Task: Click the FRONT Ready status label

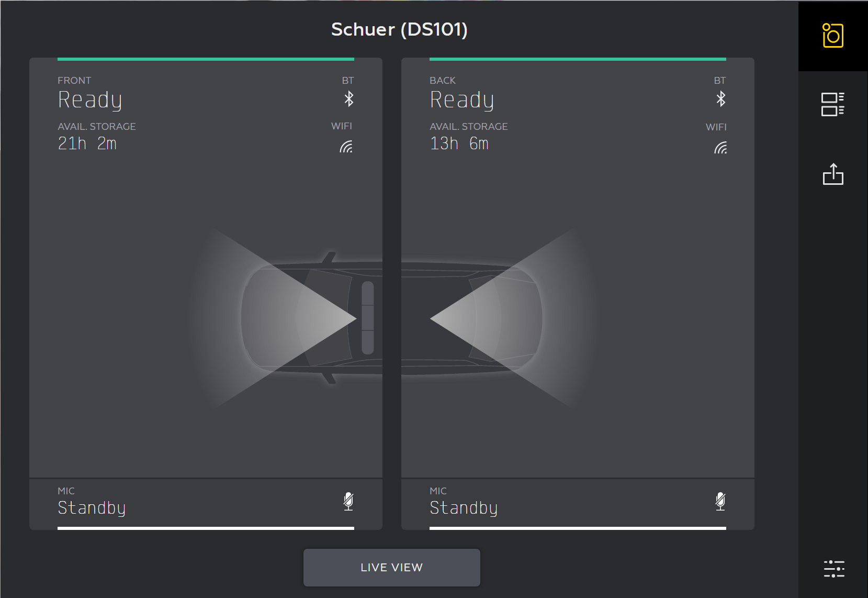Action: pyautogui.click(x=89, y=99)
